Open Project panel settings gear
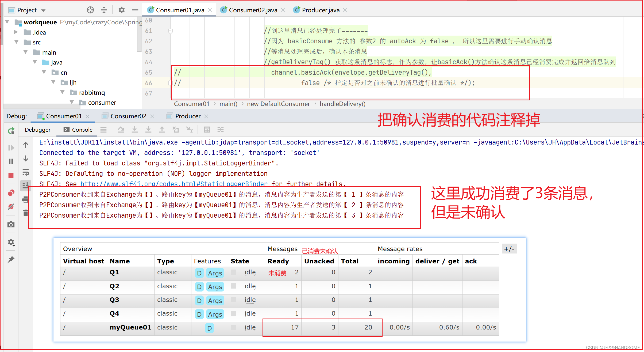Viewport: 644px width, 352px height. click(122, 10)
